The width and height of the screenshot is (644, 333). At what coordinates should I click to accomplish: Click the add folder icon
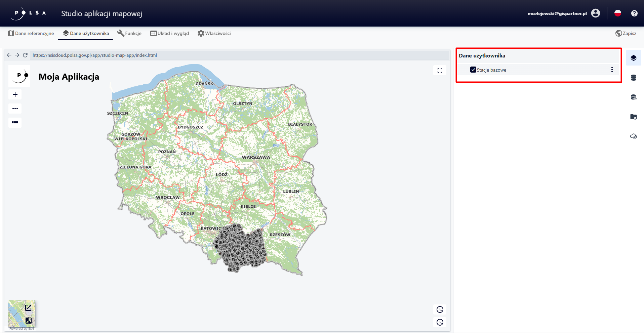pyautogui.click(x=633, y=117)
